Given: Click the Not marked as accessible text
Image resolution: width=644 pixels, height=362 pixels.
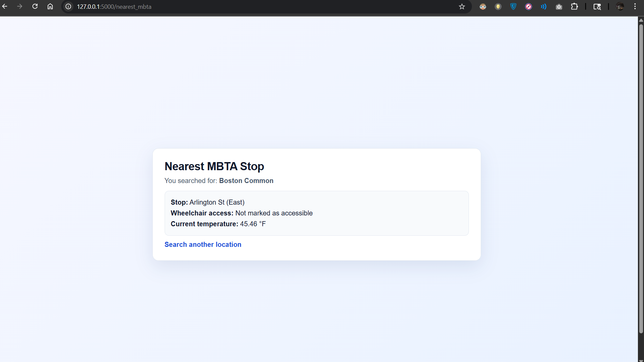Looking at the screenshot, I should coord(274,213).
